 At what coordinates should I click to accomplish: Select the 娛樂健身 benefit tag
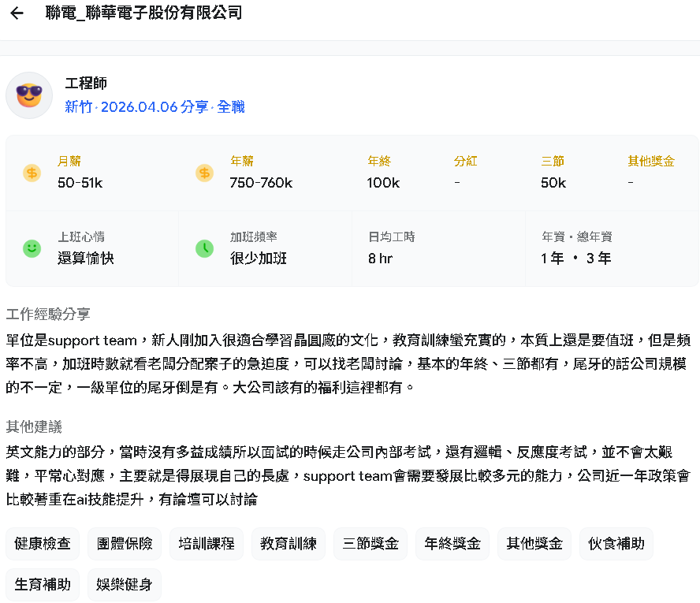coord(125,585)
